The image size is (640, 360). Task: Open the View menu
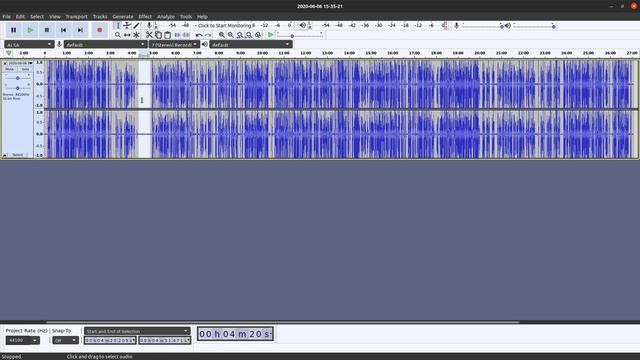pos(55,17)
